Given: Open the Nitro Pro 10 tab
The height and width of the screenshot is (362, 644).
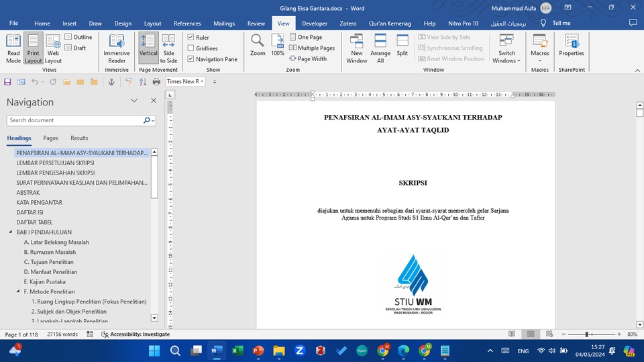Looking at the screenshot, I should pos(463,24).
